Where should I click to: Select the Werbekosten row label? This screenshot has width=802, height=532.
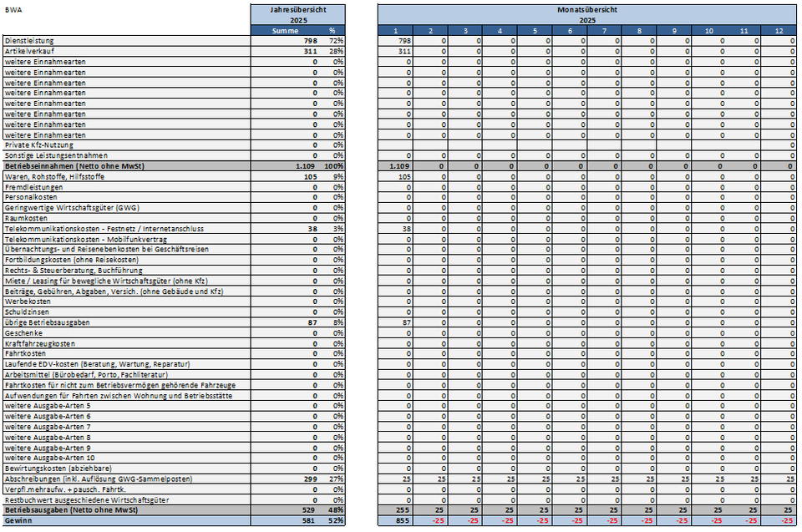coord(28,301)
